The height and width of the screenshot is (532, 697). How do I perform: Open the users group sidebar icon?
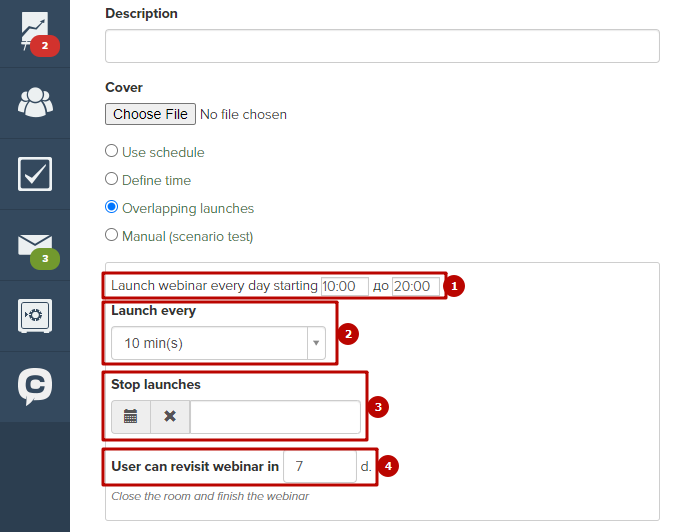click(35, 103)
